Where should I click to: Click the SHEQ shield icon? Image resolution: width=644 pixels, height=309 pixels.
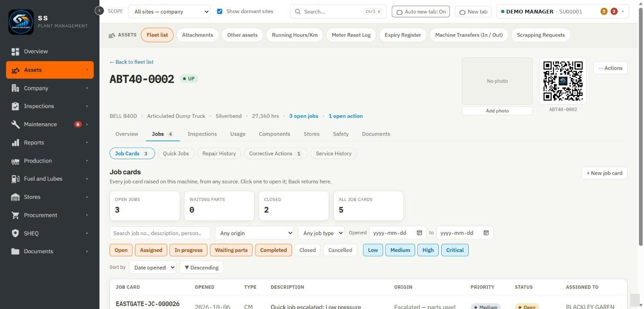16,233
